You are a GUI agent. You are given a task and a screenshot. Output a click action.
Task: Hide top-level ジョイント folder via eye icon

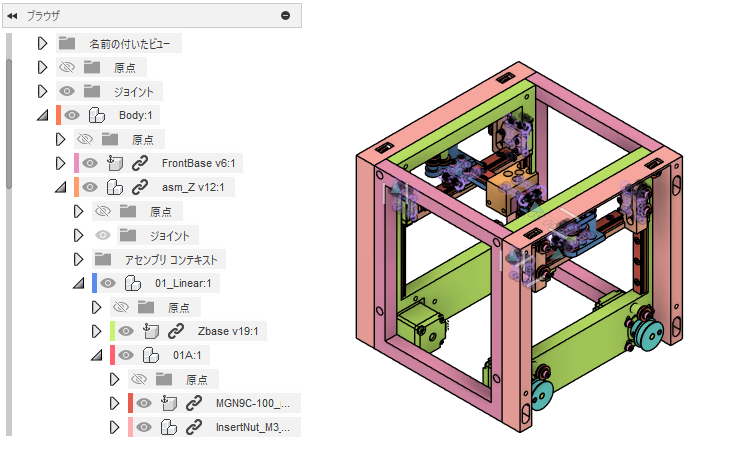tap(67, 91)
